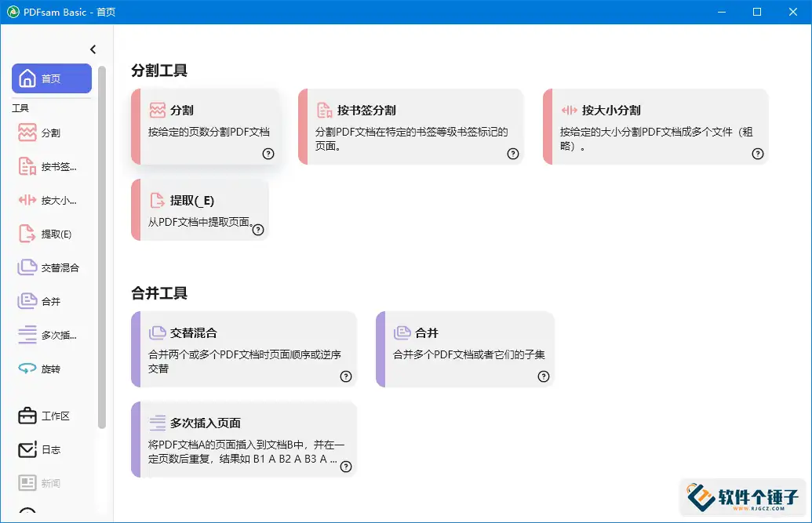Open the 日志 log envelope icon
This screenshot has width=812, height=523.
click(27, 449)
